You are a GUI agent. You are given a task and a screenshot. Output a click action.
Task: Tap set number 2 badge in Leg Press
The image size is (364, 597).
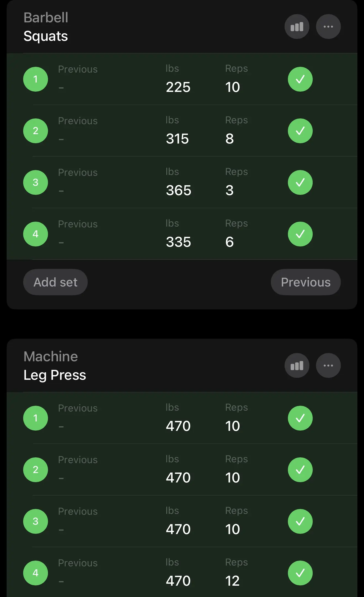click(x=36, y=470)
